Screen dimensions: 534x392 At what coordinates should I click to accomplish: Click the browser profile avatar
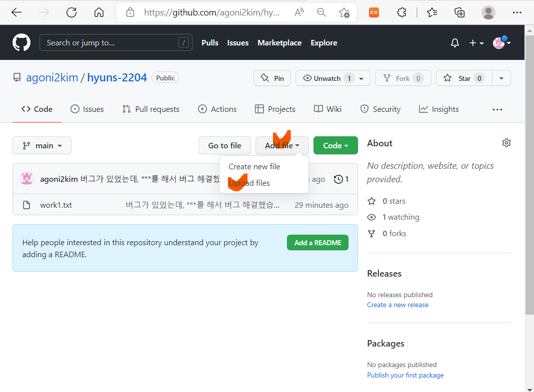click(488, 12)
